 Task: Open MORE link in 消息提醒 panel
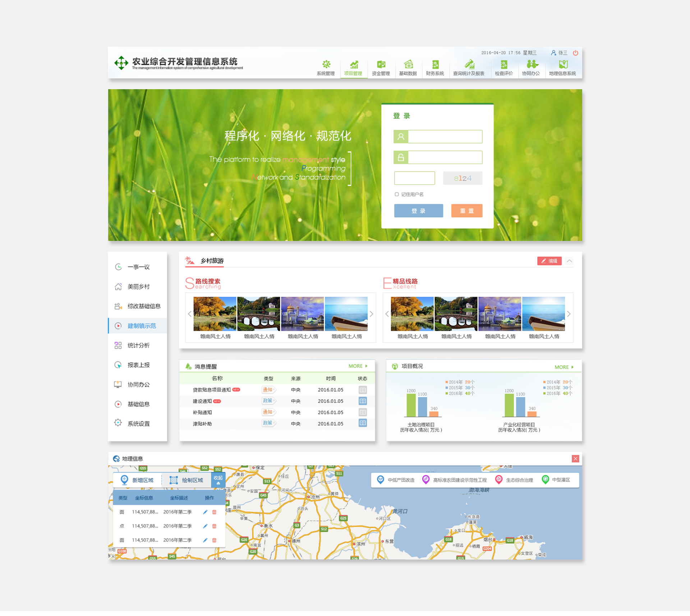coord(358,366)
